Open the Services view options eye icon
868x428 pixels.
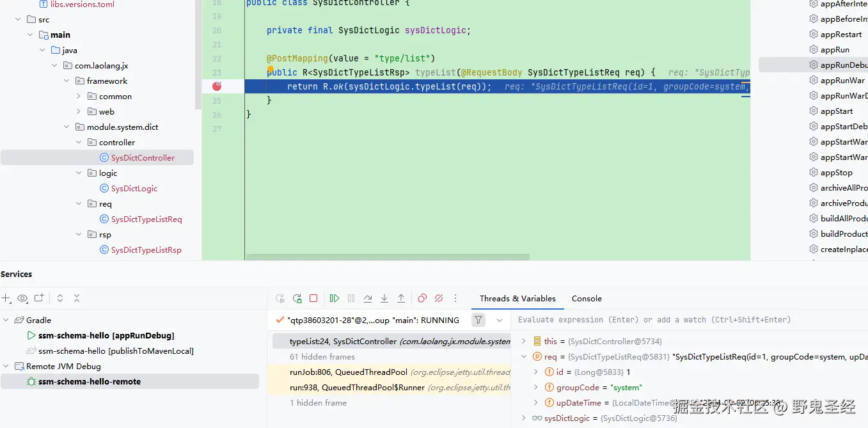[22, 298]
